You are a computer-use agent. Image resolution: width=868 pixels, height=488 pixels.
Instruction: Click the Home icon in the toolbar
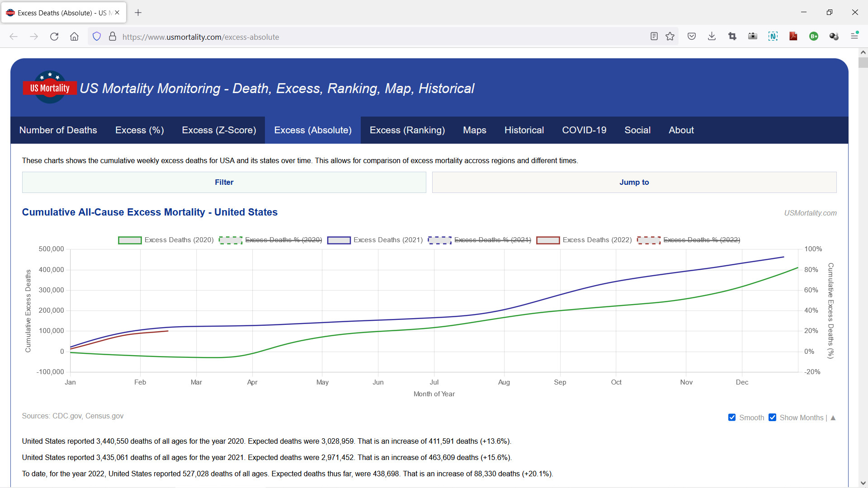[74, 37]
